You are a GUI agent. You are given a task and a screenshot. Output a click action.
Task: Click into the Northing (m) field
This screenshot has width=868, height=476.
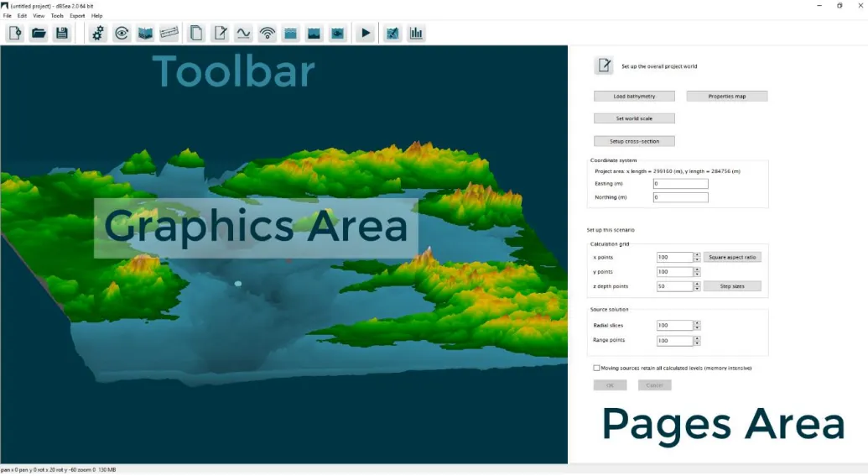[x=680, y=197]
